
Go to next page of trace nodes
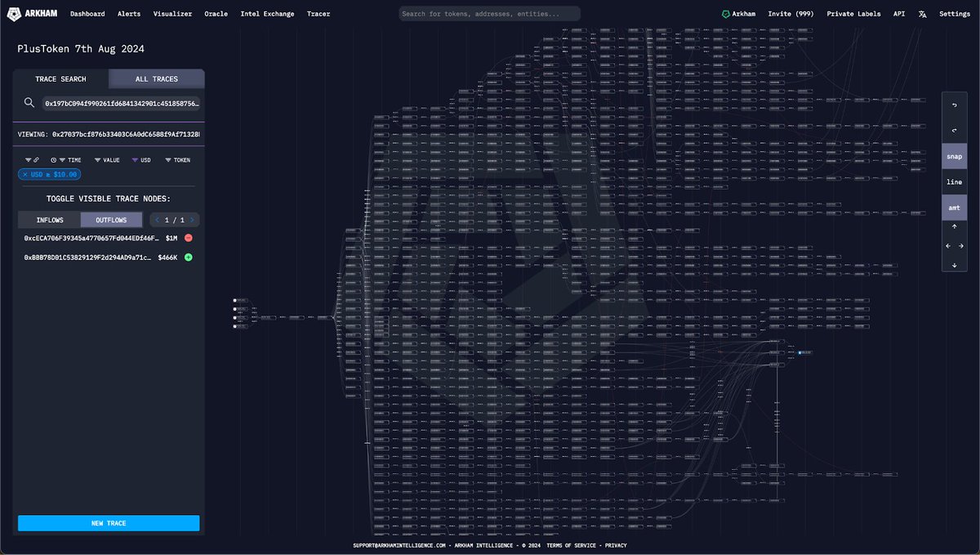tap(192, 220)
